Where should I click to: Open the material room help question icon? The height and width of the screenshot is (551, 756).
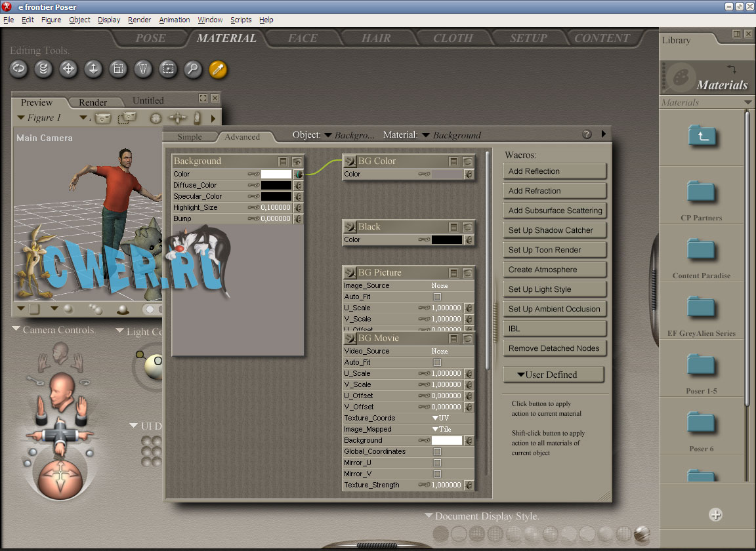[x=587, y=134]
